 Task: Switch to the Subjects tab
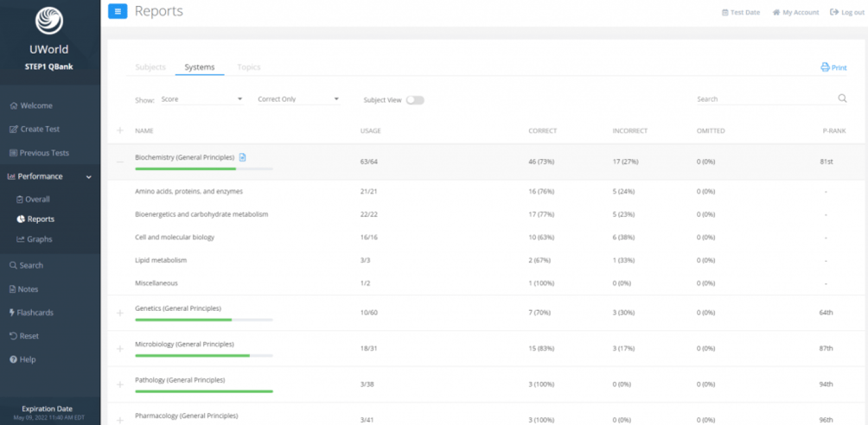coord(150,67)
